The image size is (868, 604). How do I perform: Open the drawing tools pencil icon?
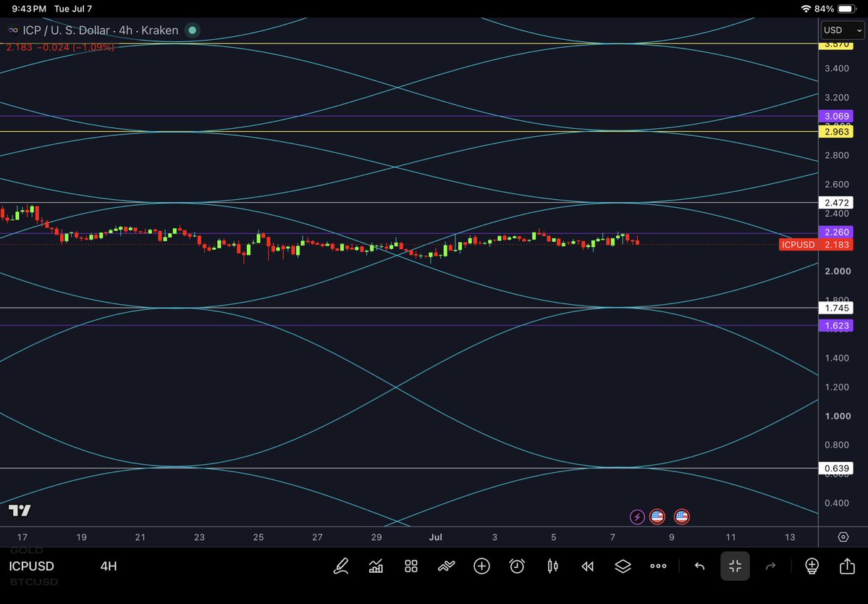pyautogui.click(x=341, y=566)
